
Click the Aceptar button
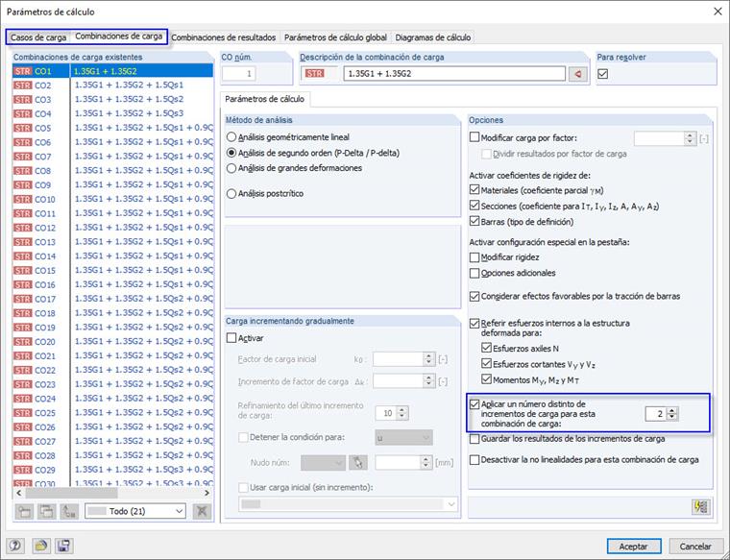point(634,546)
